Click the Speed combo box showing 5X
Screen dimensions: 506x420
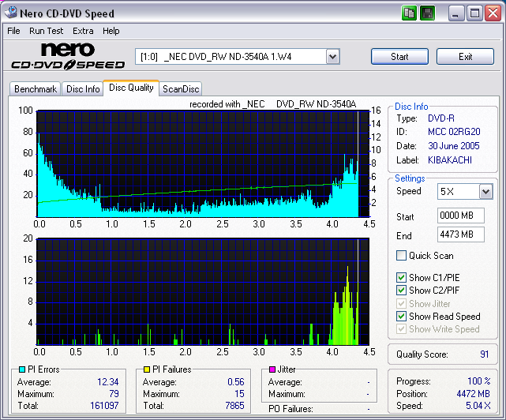pyautogui.click(x=465, y=192)
